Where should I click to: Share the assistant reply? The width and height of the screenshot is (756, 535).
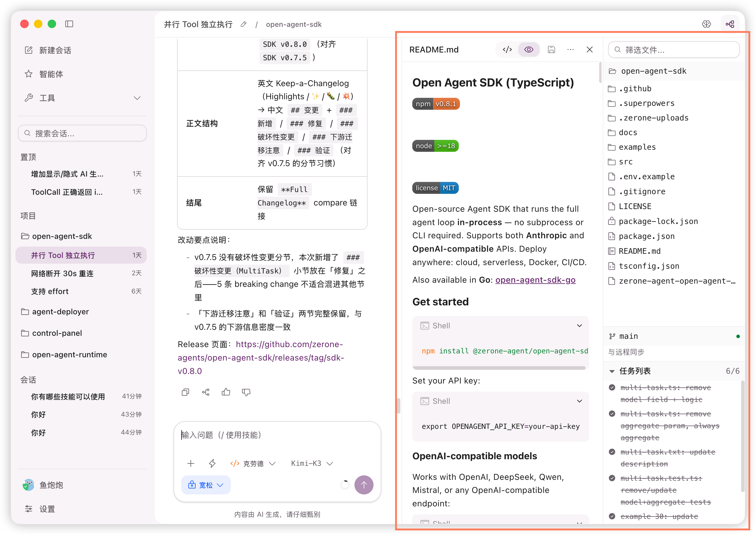pos(206,392)
